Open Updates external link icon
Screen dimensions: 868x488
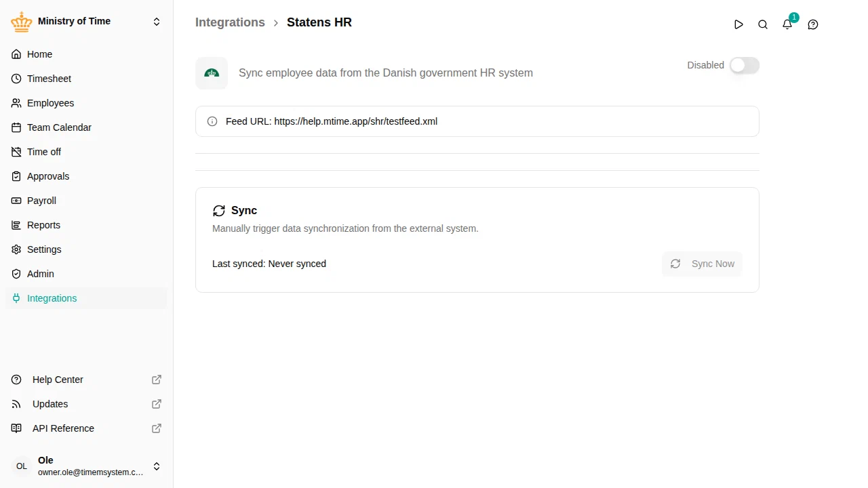pyautogui.click(x=157, y=404)
